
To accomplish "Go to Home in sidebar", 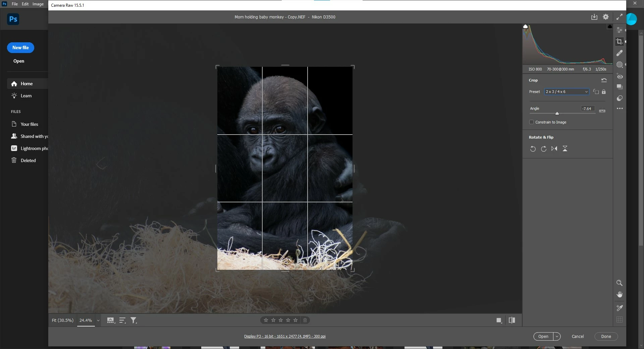I will [x=28, y=84].
